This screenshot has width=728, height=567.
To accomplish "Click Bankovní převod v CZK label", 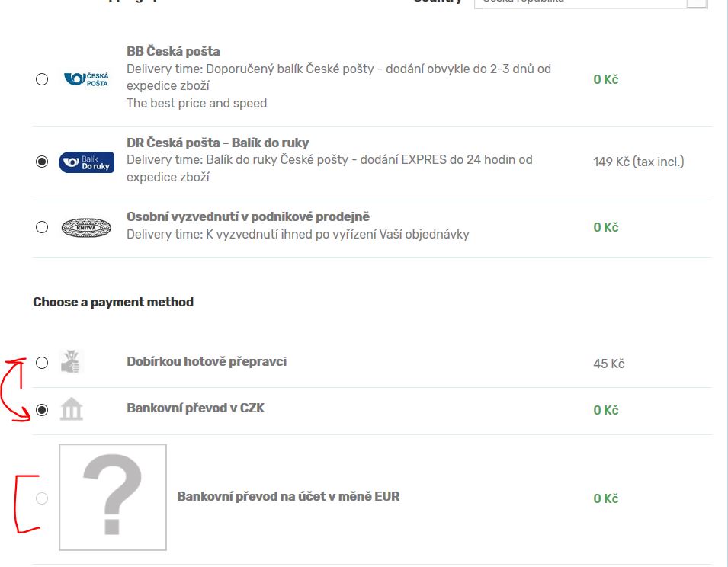I will [x=195, y=408].
